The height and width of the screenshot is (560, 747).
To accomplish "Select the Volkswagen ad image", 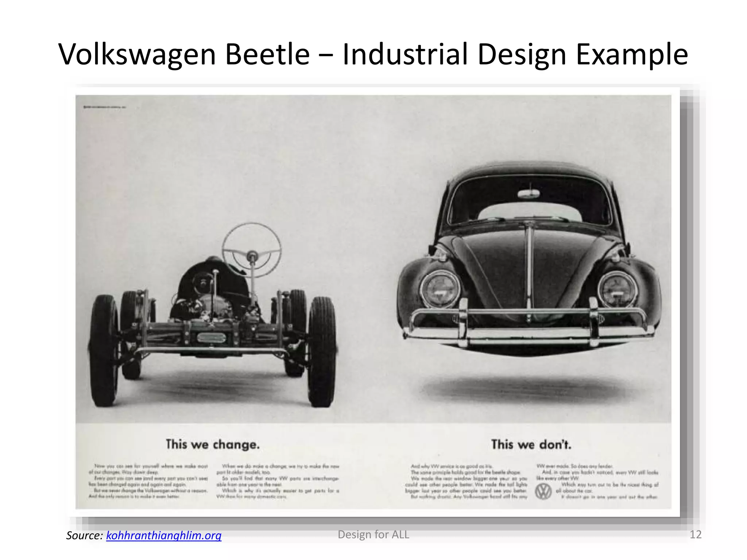I will point(373,302).
